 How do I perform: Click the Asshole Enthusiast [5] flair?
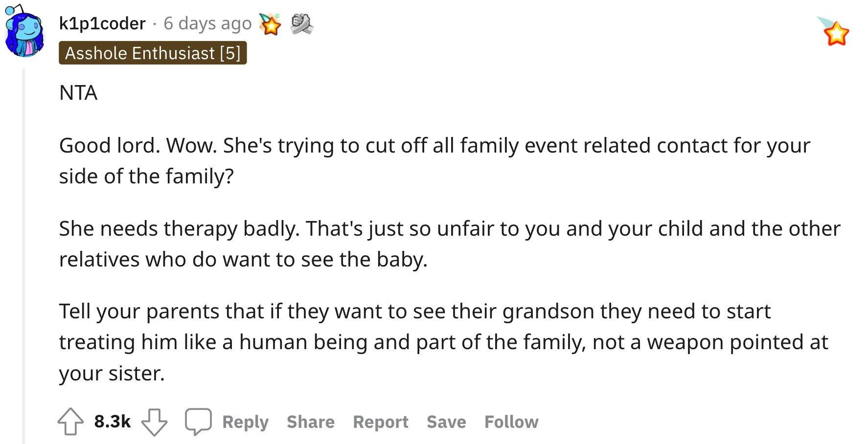tap(153, 53)
